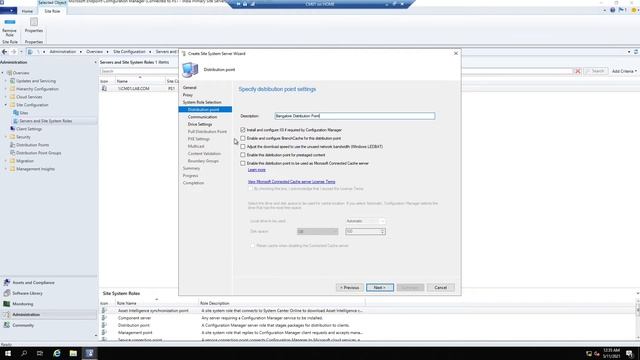Image resolution: width=640 pixels, height=360 pixels.
Task: Launch Internet Explorer from the taskbar
Action: tap(57, 353)
